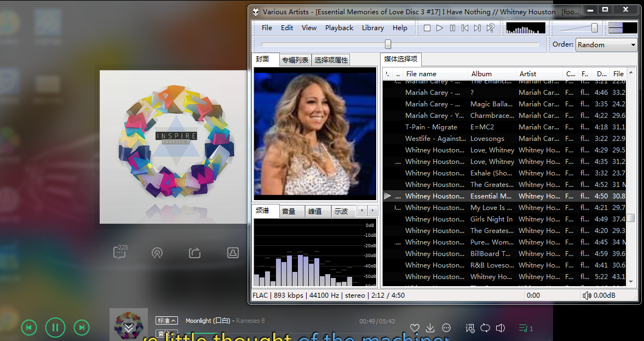This screenshot has width=644, height=341.
Task: Switch to the 专辑列表 tab
Action: [295, 60]
